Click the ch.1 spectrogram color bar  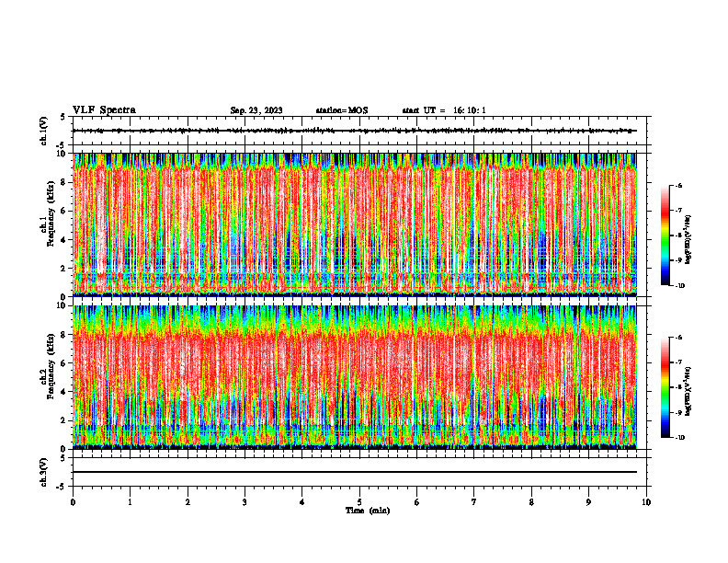click(x=665, y=236)
